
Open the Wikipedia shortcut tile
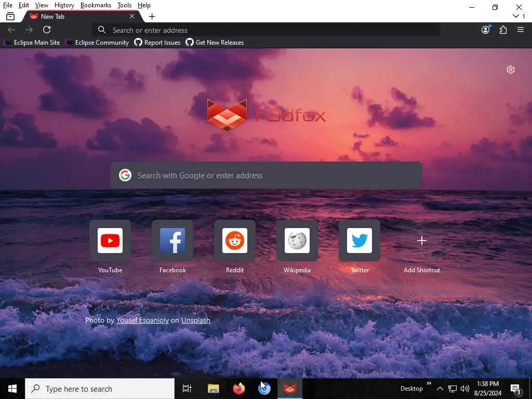[x=297, y=241]
